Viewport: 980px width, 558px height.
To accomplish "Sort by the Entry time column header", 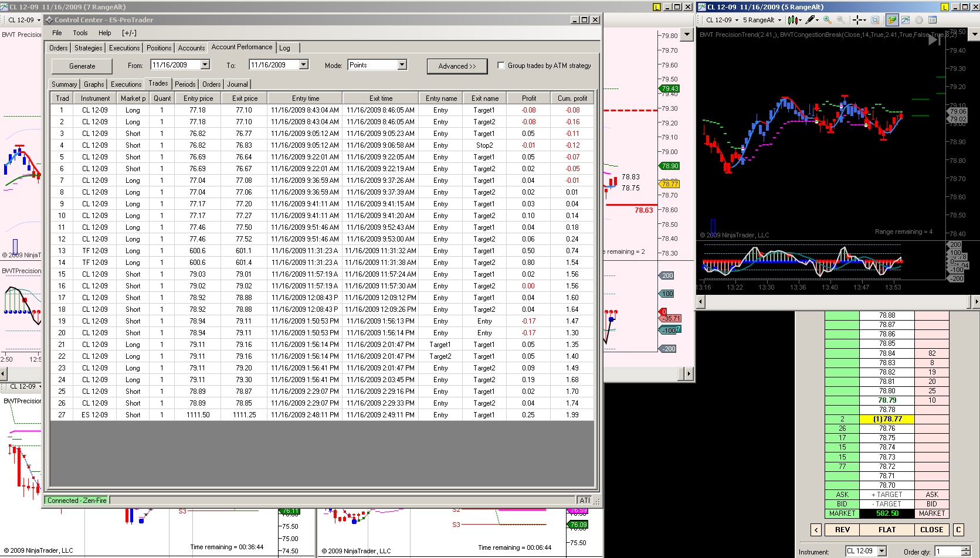I will 306,98.
